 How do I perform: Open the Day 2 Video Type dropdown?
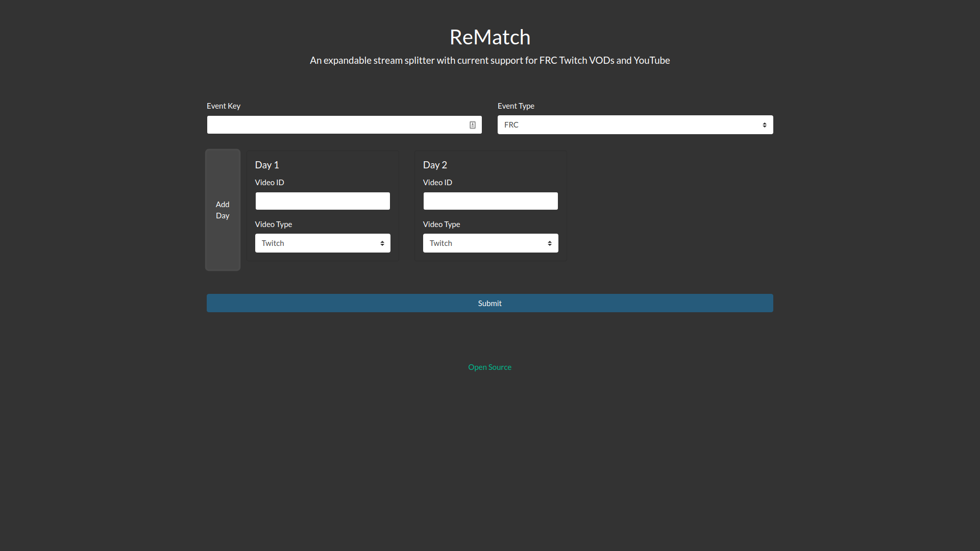point(491,243)
